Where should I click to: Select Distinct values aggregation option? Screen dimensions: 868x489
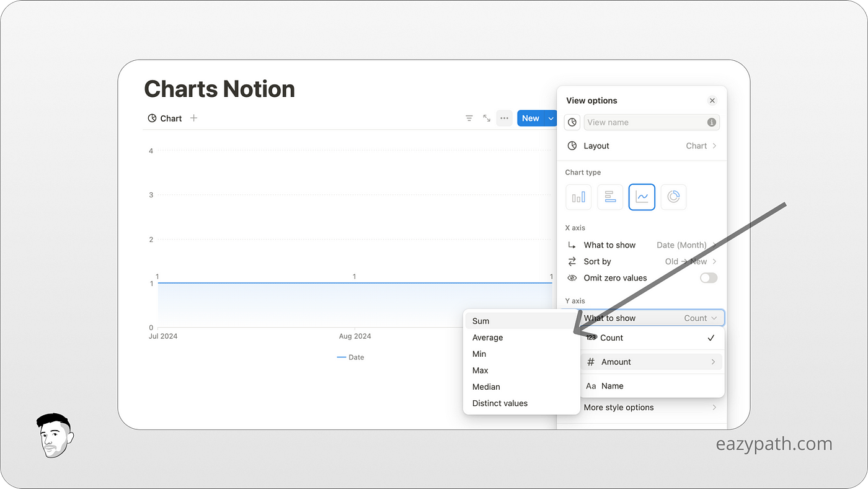(x=520, y=403)
